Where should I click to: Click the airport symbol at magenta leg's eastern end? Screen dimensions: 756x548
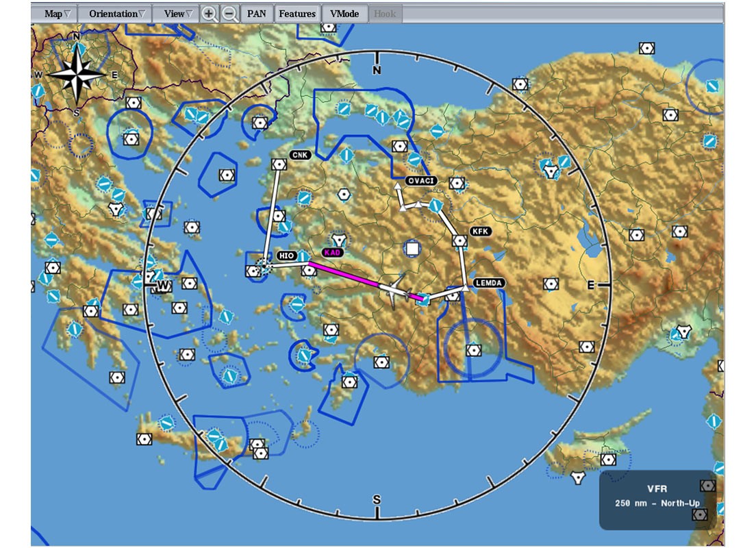pos(423,299)
